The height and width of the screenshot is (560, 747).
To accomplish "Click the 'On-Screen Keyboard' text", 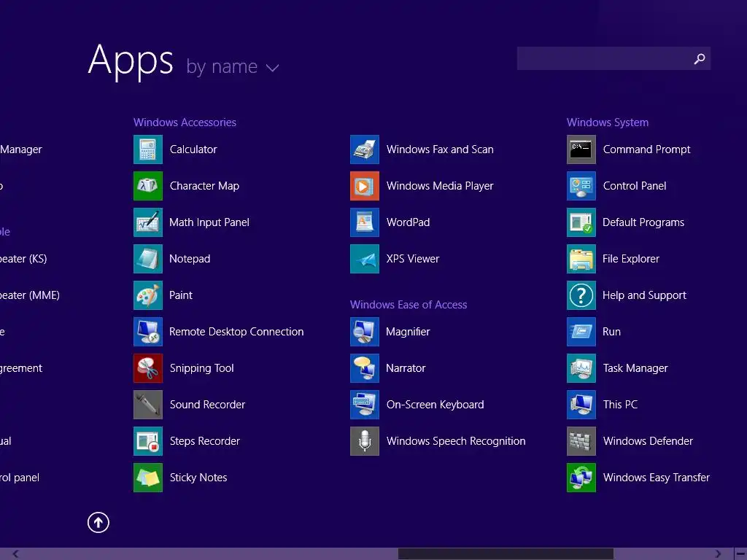I will coord(435,404).
